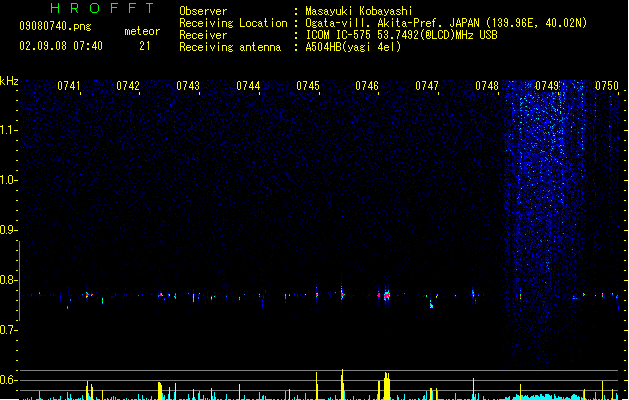The width and height of the screenshot is (629, 400).
Task: Click the 0747 time marker
Action: coord(427,86)
